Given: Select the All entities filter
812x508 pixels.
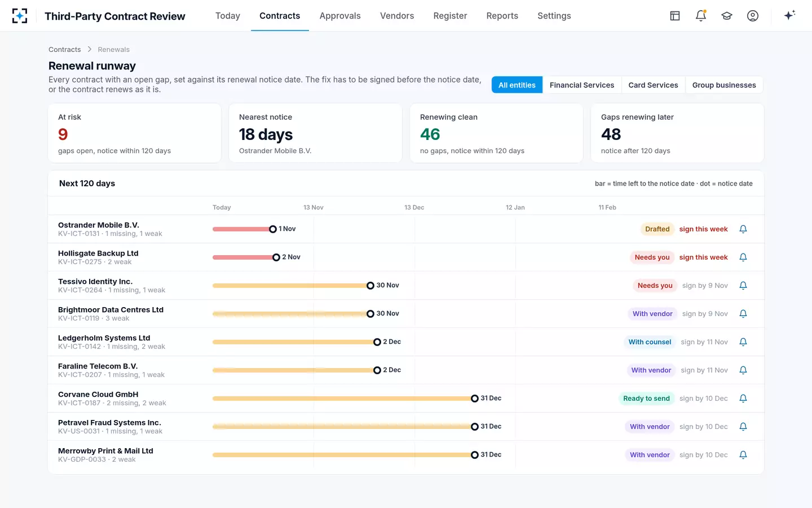Looking at the screenshot, I should pos(517,85).
